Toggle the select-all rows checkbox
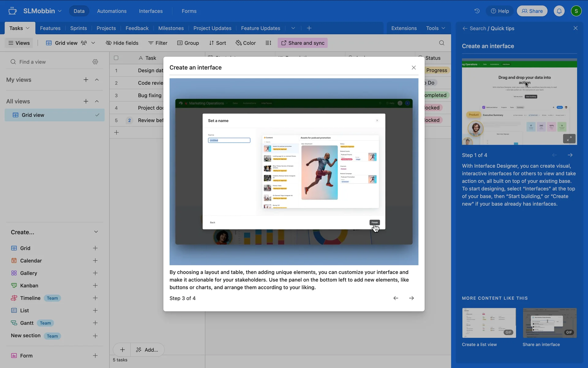The image size is (588, 368). 116,58
